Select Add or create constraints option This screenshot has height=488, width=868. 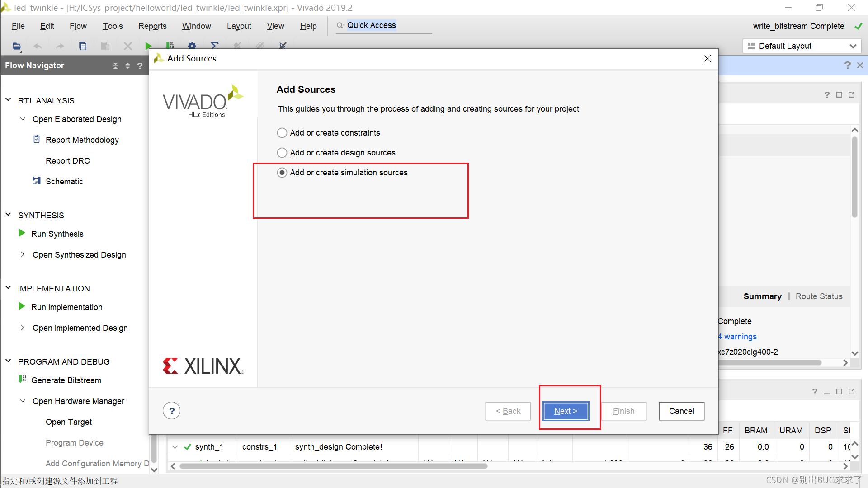click(282, 133)
